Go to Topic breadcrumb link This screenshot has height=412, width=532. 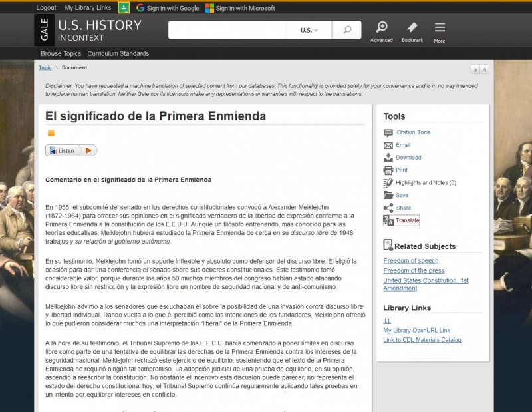[x=45, y=68]
